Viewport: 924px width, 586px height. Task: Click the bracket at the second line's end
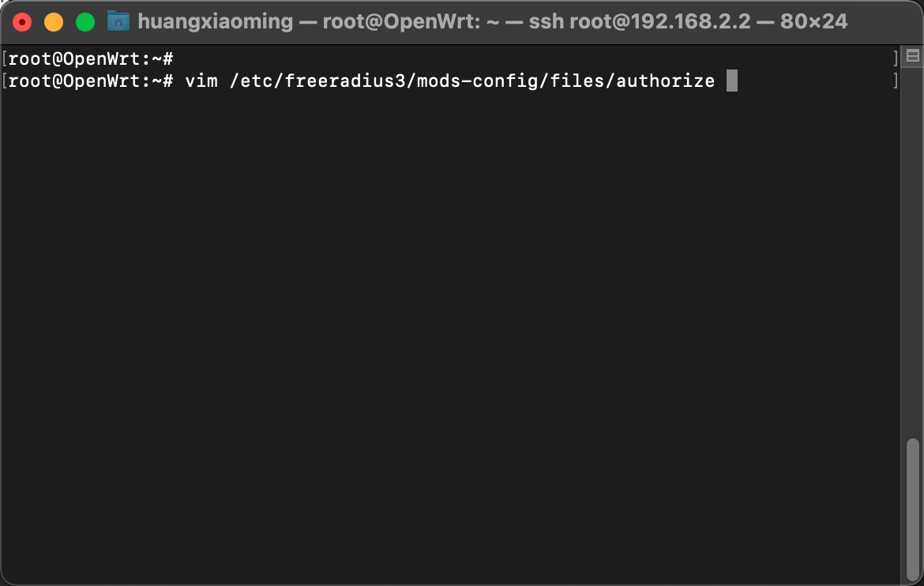(896, 81)
